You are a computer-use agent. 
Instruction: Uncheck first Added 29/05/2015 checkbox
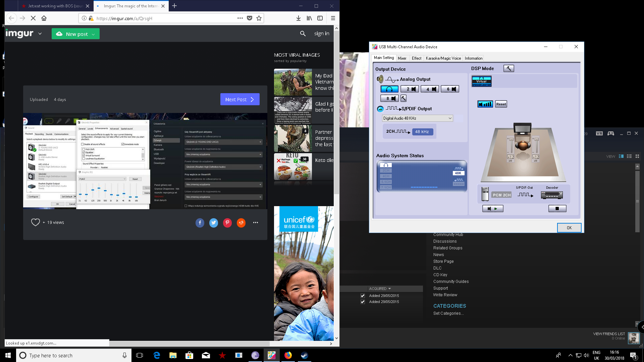click(363, 296)
